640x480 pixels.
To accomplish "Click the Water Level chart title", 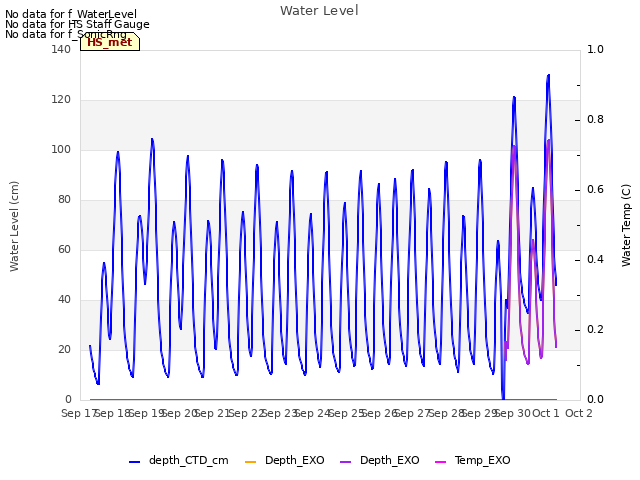I will (319, 11).
